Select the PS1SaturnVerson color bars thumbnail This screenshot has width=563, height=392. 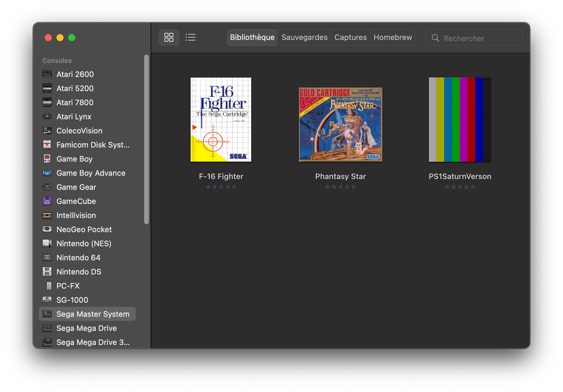(460, 120)
